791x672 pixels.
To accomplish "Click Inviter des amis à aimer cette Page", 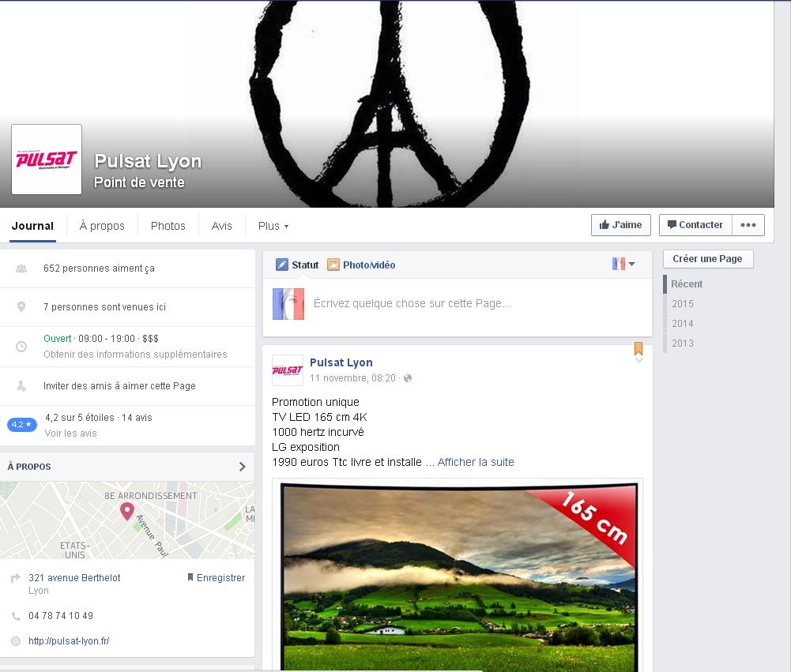I will point(119,385).
